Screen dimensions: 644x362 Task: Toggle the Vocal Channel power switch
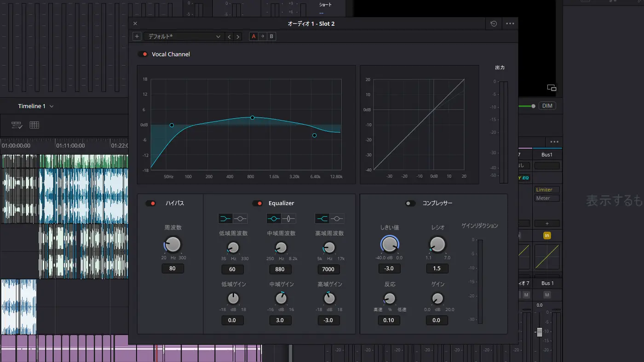143,54
